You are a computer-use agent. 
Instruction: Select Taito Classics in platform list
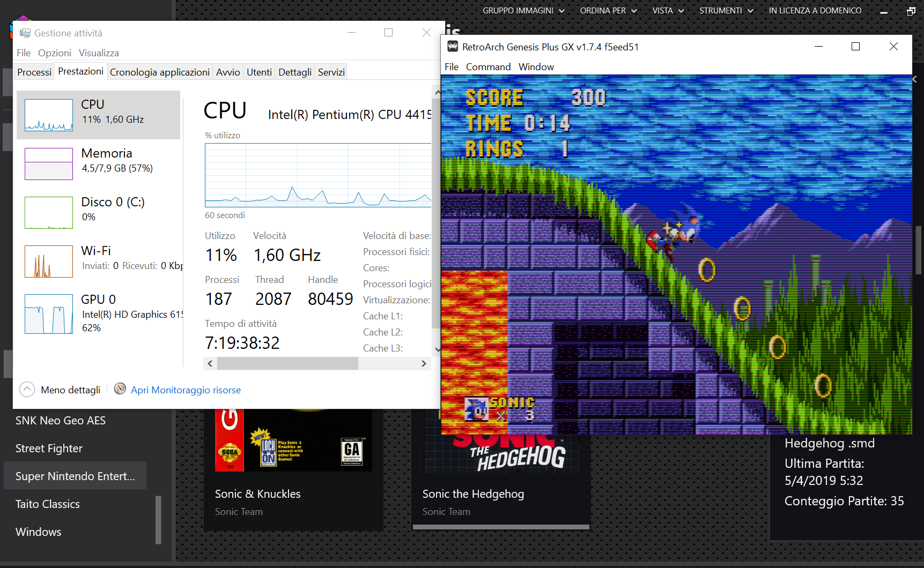pyautogui.click(x=47, y=504)
